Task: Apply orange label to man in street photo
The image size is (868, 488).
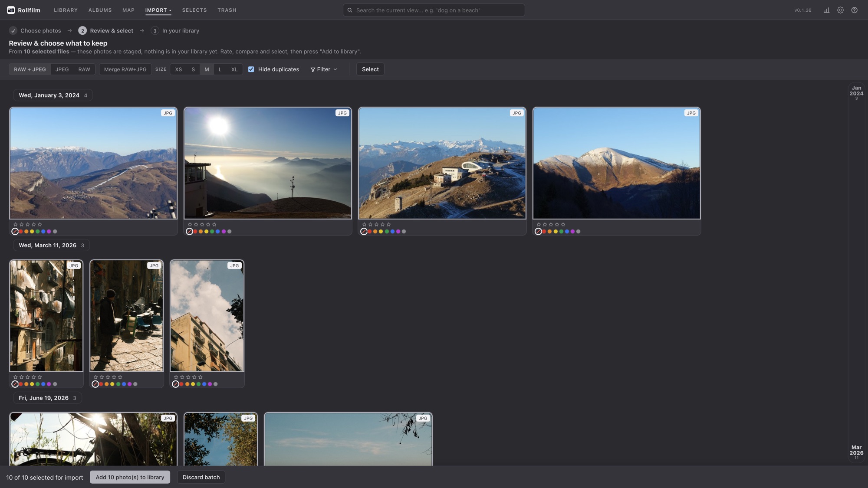Action: [x=106, y=384]
